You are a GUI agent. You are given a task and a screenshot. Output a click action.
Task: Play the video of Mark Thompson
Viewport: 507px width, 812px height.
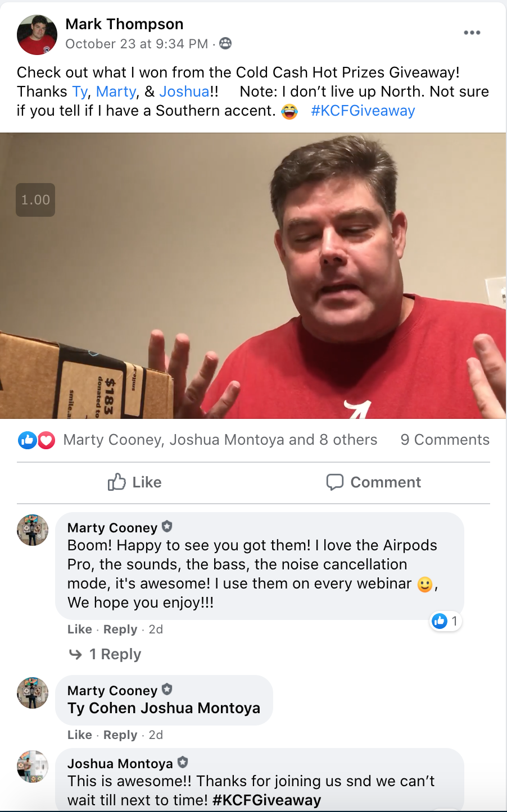coord(253,276)
